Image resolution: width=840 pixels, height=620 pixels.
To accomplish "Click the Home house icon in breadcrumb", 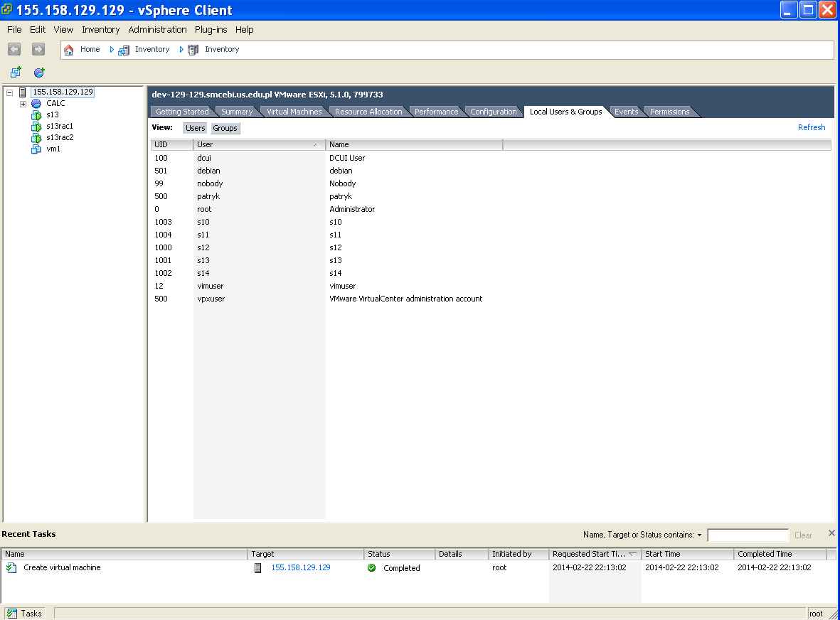I will (68, 50).
